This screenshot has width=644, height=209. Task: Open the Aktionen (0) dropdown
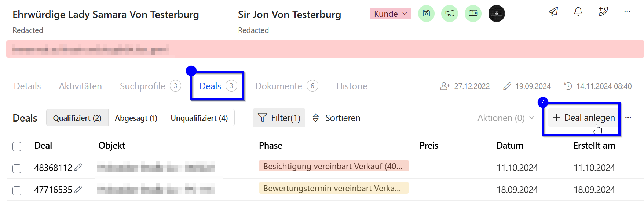coord(505,118)
